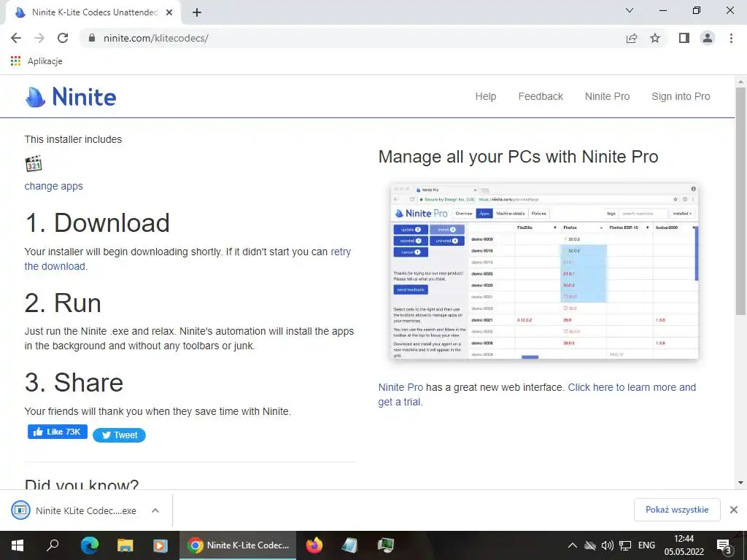Screen dimensions: 747x560
Task: Close the downloads bar
Action: pyautogui.click(x=734, y=510)
